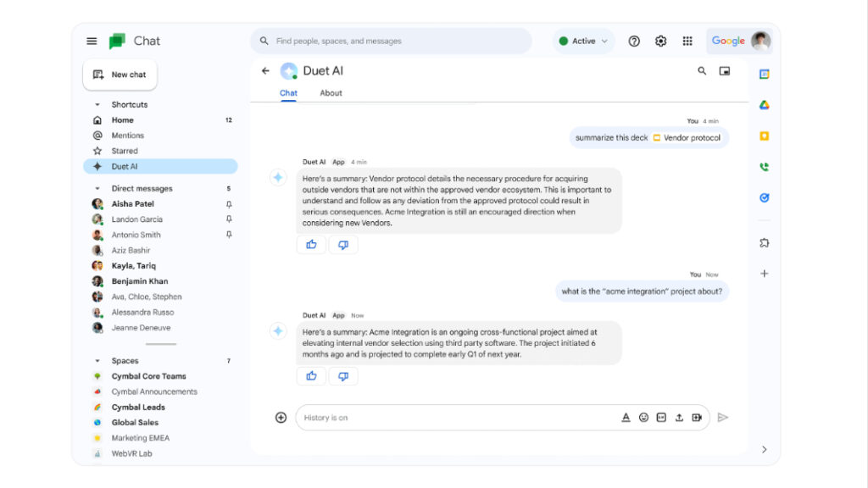Viewport: 868px width, 488px height.
Task: Toggle text formatting options in composer
Action: (x=626, y=418)
